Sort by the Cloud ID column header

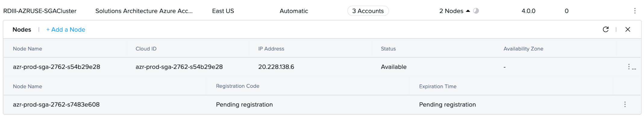146,49
